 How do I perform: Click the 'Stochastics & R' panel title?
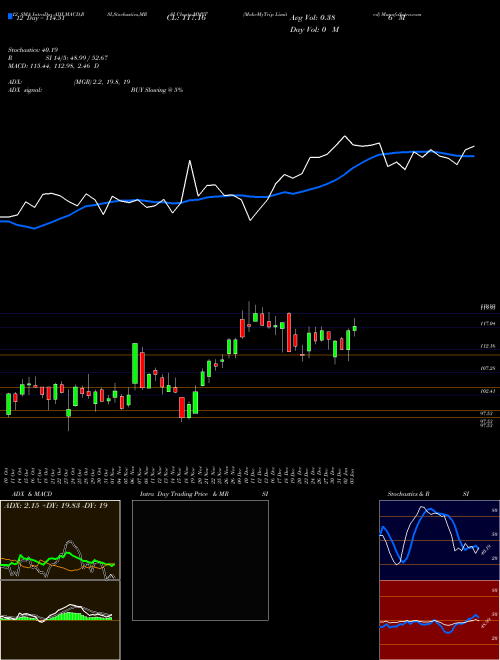409,494
